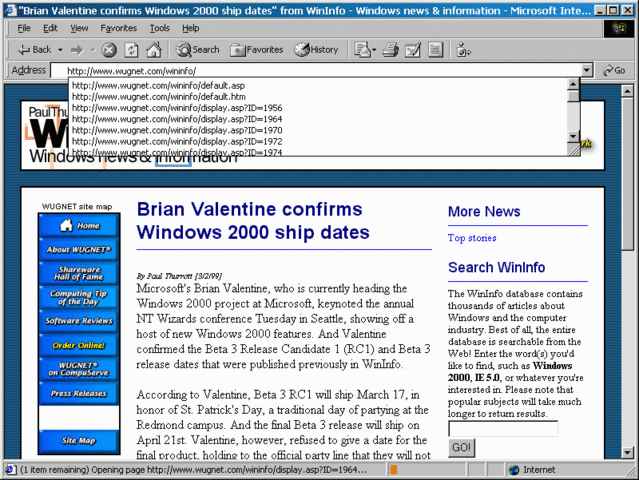Click autocomplete list scroll up arrow
This screenshot has width=639, height=480.
[573, 84]
